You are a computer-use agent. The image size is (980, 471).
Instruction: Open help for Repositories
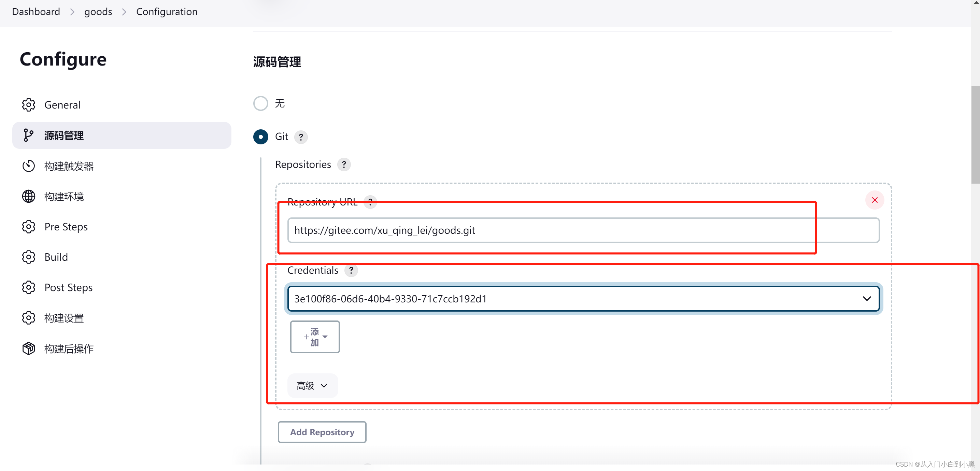[344, 165]
